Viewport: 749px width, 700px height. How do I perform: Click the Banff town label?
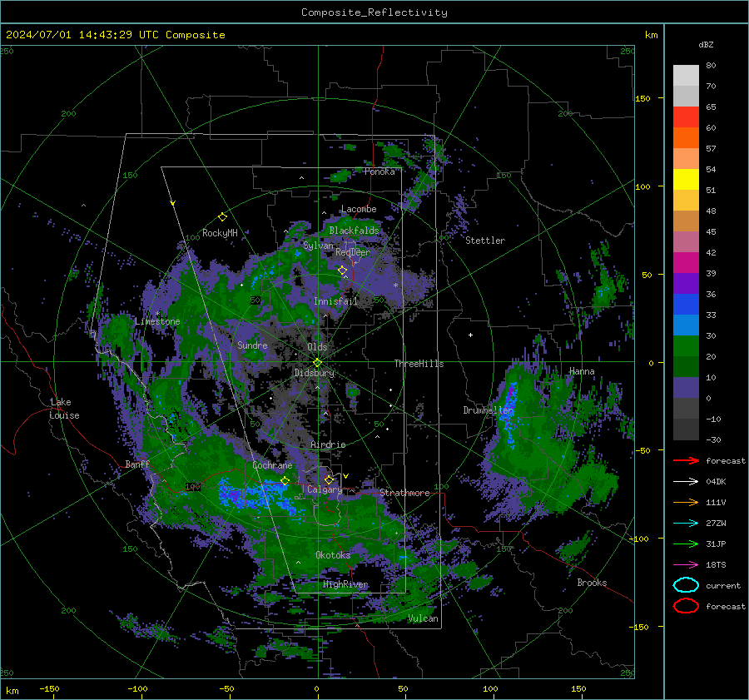[137, 464]
